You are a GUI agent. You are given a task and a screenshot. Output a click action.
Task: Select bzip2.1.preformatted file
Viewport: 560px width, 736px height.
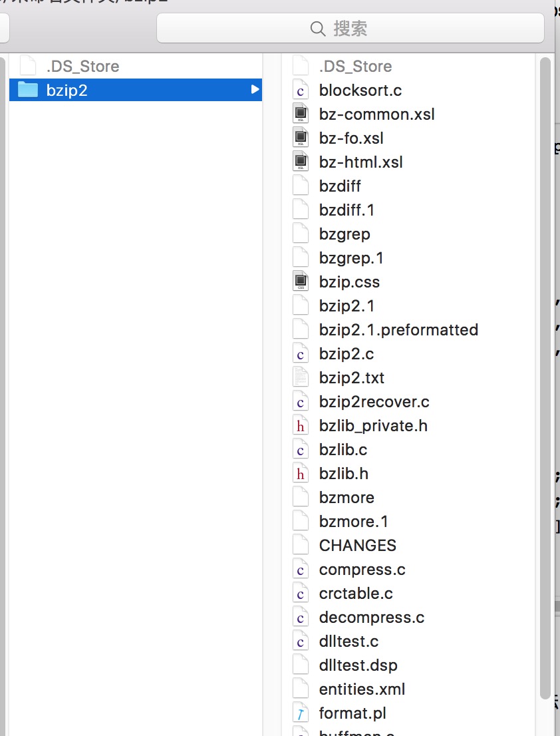398,330
